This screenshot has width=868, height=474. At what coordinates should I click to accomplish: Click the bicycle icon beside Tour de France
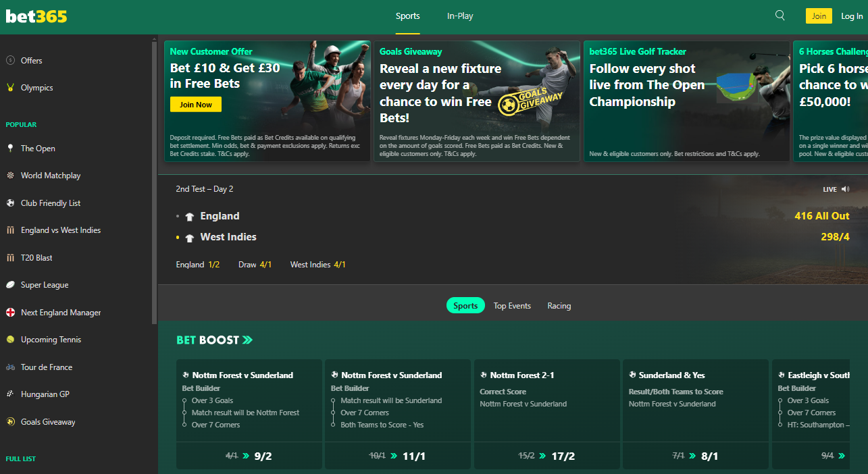10,367
